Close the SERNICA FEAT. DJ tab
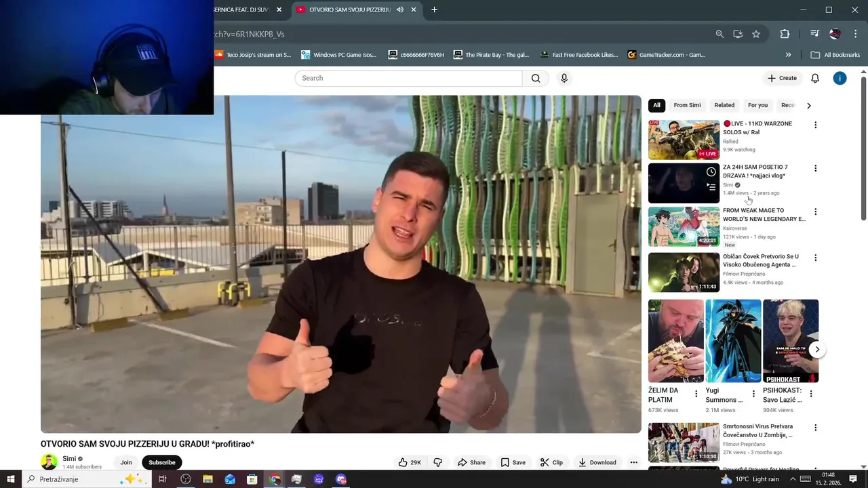 click(x=279, y=9)
